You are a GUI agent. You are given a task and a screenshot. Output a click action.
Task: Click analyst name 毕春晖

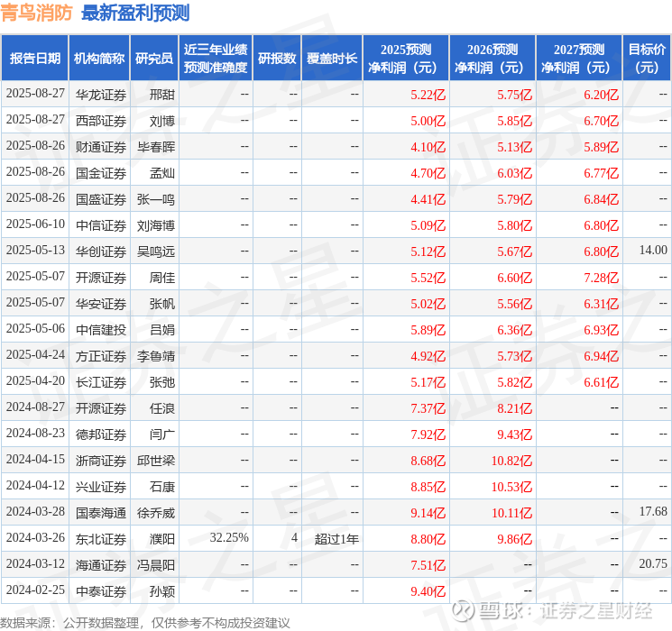click(156, 147)
